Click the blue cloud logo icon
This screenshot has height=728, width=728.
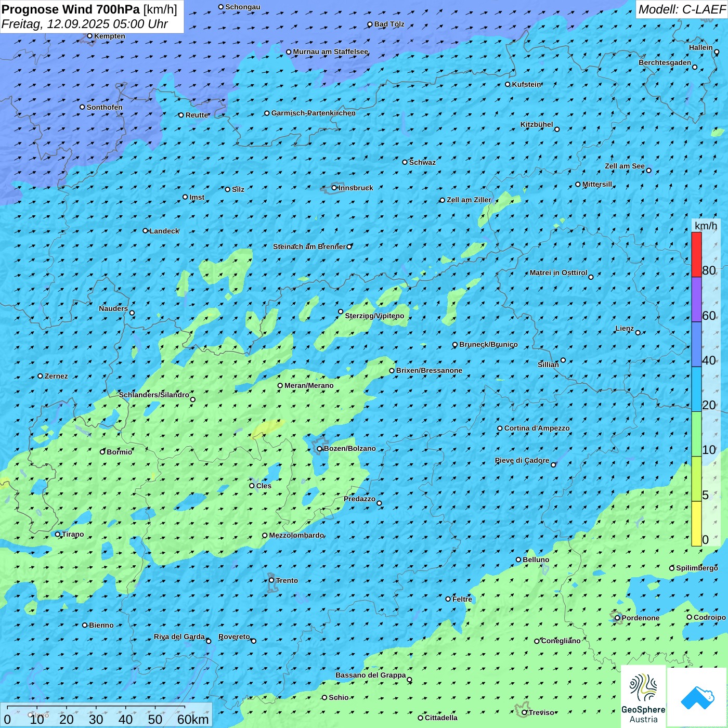click(x=697, y=697)
